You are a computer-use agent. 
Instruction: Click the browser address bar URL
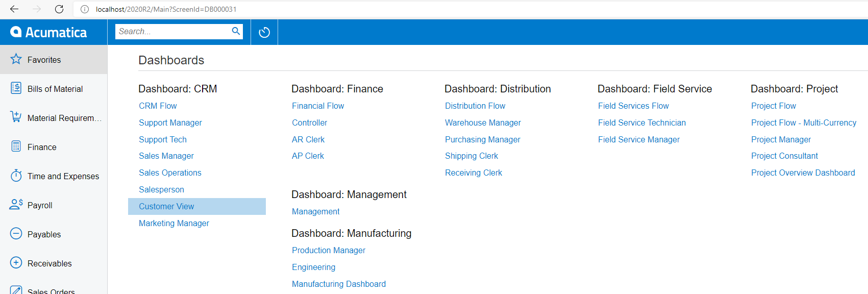pos(166,9)
